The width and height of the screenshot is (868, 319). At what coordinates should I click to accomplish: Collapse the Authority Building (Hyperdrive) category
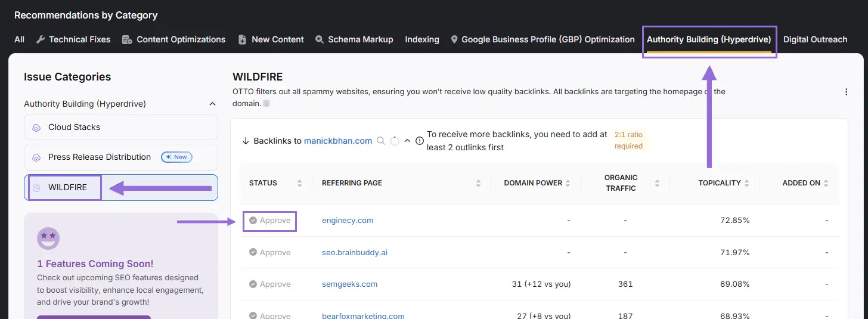pyautogui.click(x=212, y=104)
